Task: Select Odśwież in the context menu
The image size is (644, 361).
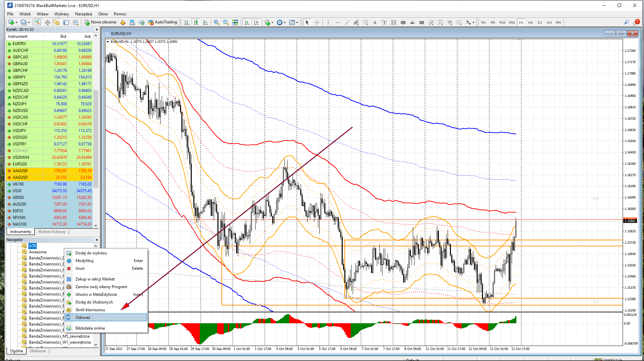Action: pos(83,318)
